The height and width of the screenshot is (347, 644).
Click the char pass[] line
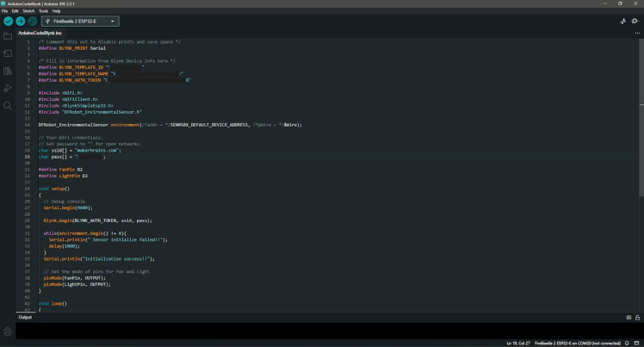(71, 157)
